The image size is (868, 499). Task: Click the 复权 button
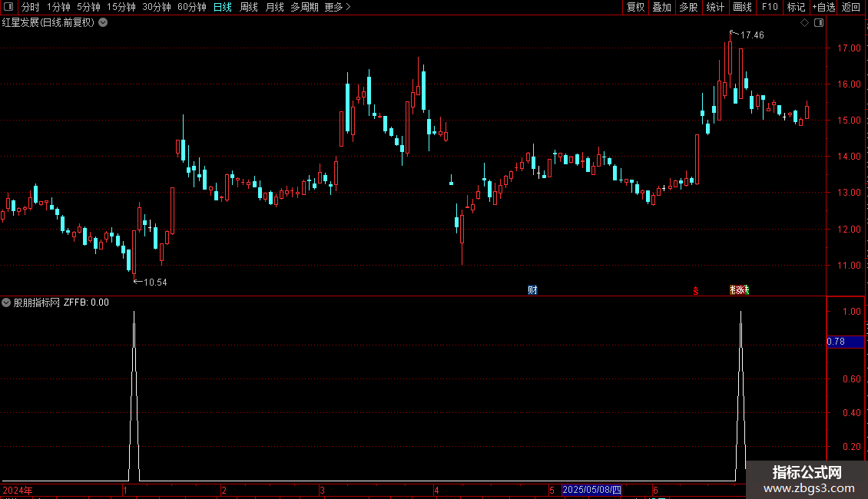click(x=635, y=7)
